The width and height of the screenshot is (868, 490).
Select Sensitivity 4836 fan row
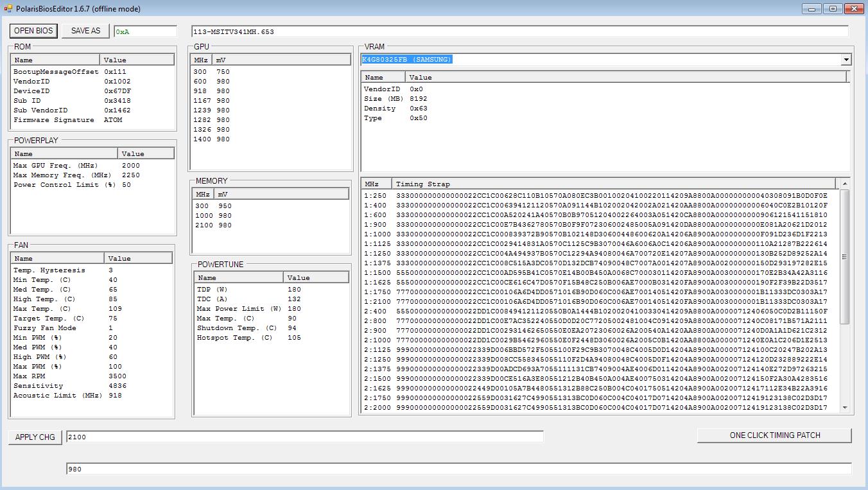coord(92,386)
